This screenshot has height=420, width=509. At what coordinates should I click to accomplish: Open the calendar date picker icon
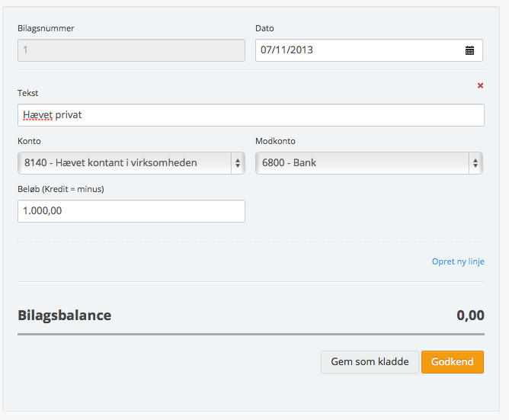[469, 50]
